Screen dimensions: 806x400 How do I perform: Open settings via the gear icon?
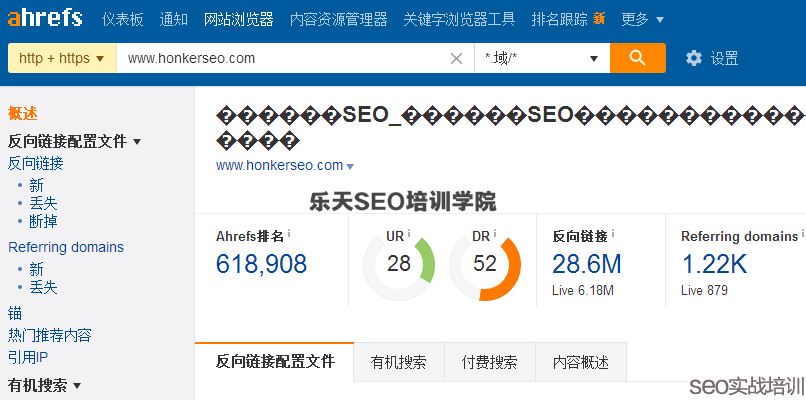click(x=694, y=58)
